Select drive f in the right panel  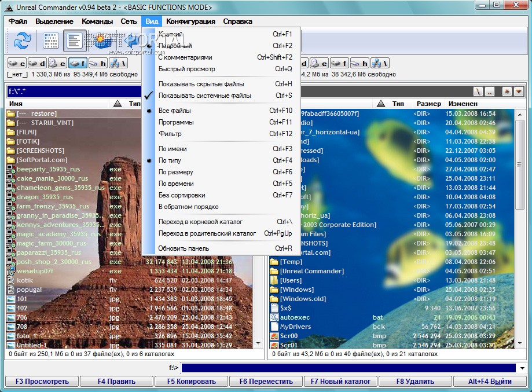339,63
